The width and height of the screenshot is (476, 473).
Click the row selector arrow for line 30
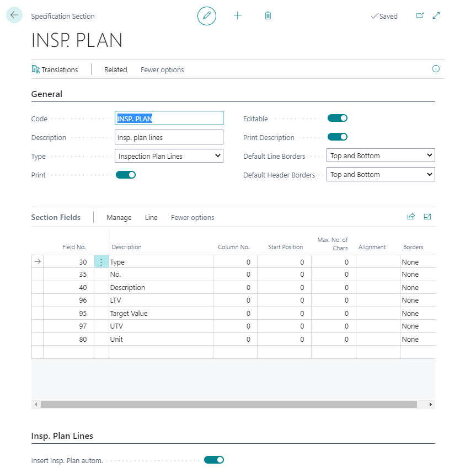38,261
